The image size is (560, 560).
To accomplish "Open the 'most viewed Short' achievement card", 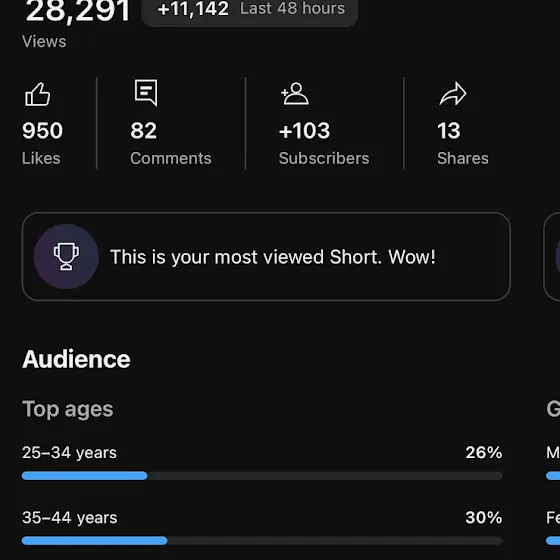I will pyautogui.click(x=266, y=256).
